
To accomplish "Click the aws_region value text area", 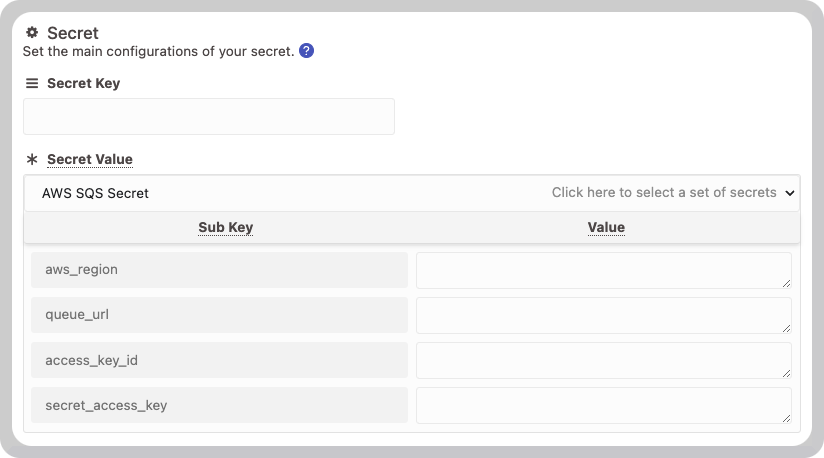I will [604, 270].
